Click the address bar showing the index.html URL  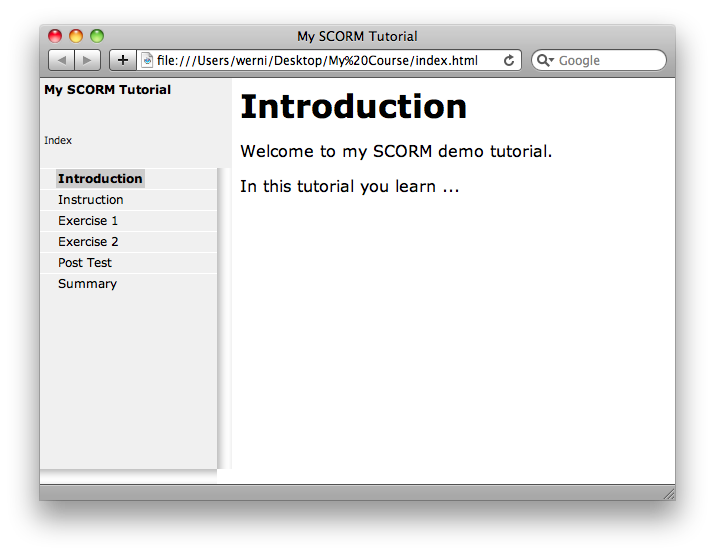[x=320, y=61]
